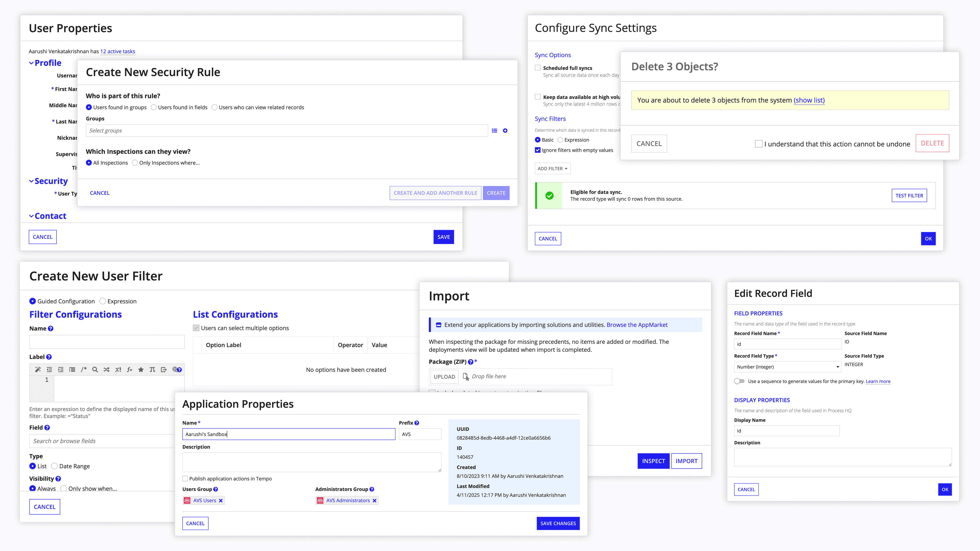Image resolution: width=980 pixels, height=551 pixels.
Task: Choose Only Inspections where... radio option
Action: click(135, 163)
